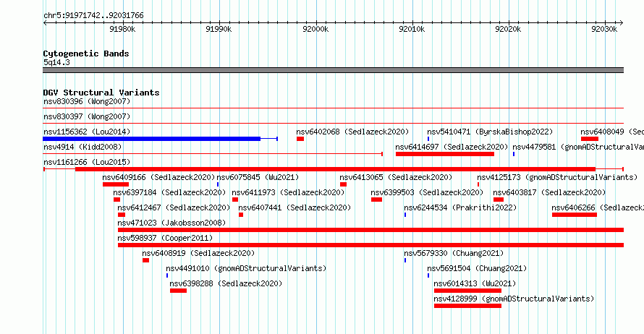Click the red nsv6399503 variant block

coord(376,200)
